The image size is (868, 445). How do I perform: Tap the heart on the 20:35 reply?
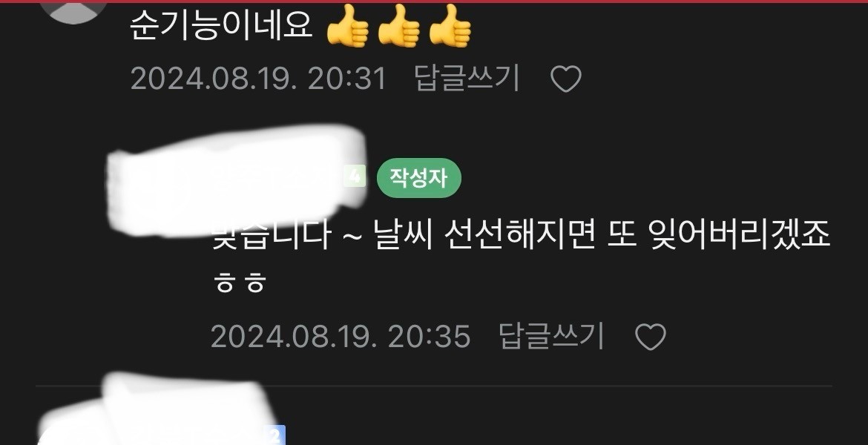click(x=650, y=337)
